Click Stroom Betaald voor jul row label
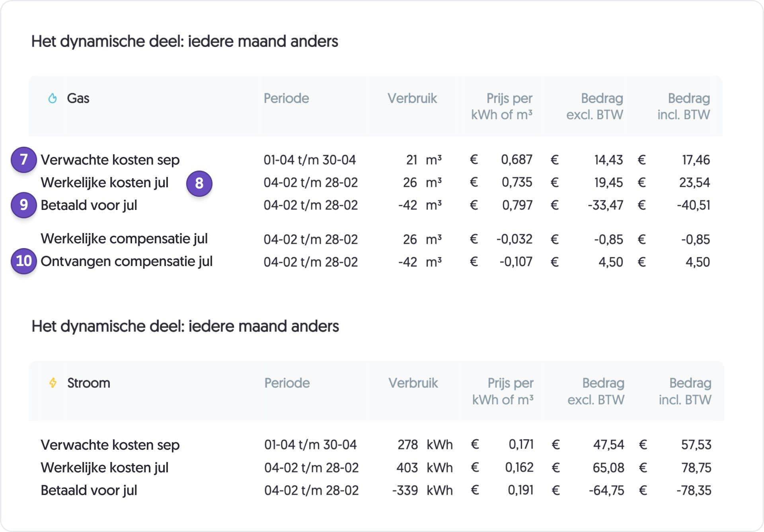The width and height of the screenshot is (764, 532). click(x=89, y=490)
